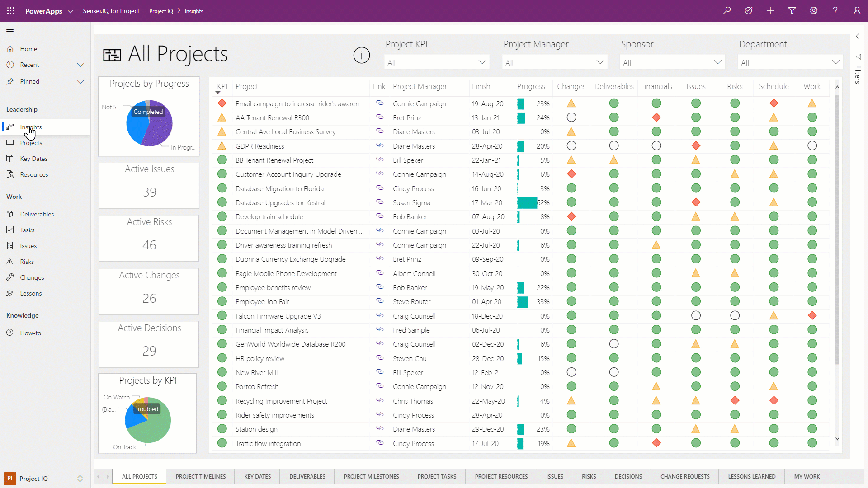This screenshot has width=868, height=488.
Task: Open the ISSUES tab at the bottom
Action: click(x=554, y=476)
